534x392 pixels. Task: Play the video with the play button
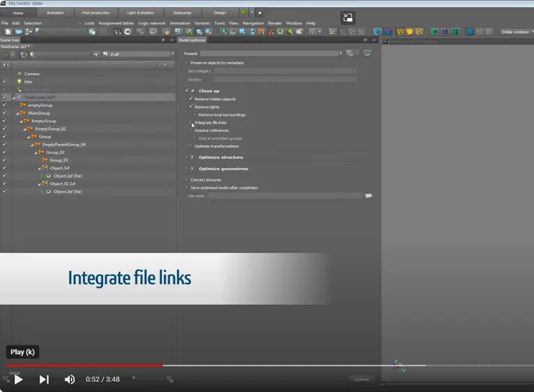tap(18, 379)
